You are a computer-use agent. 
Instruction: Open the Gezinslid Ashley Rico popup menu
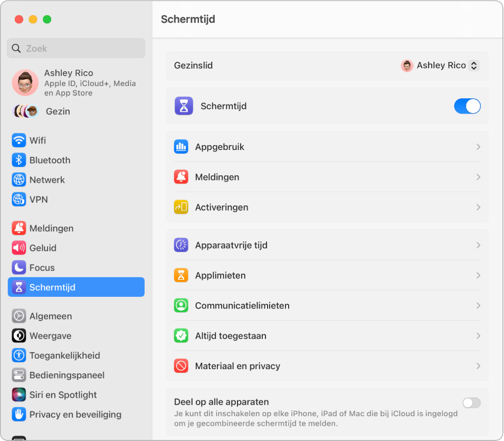point(440,65)
